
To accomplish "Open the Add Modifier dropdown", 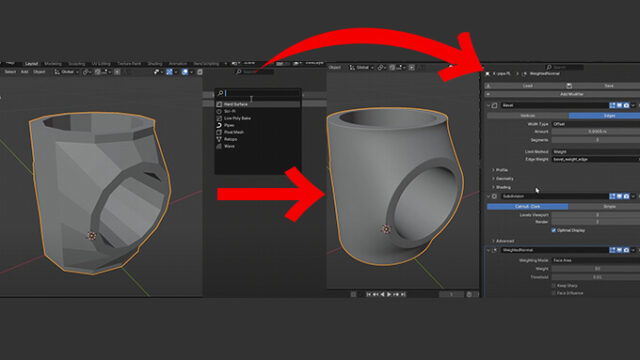I will tap(562, 94).
